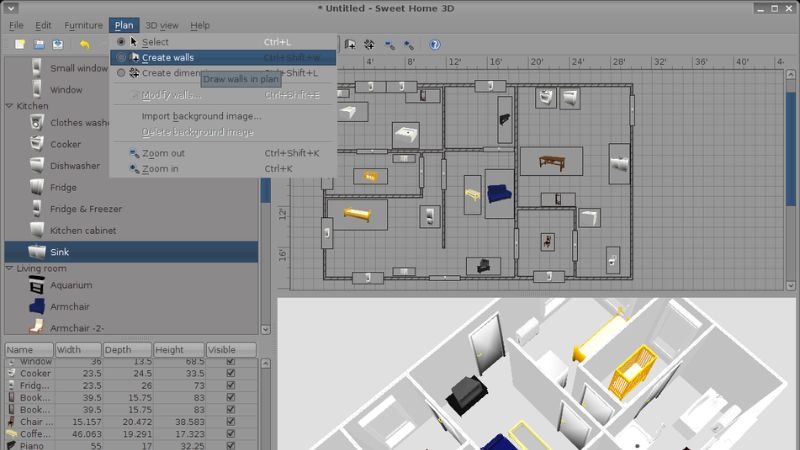800x450 pixels.
Task: Click the Save home toolbar icon
Action: pos(59,45)
